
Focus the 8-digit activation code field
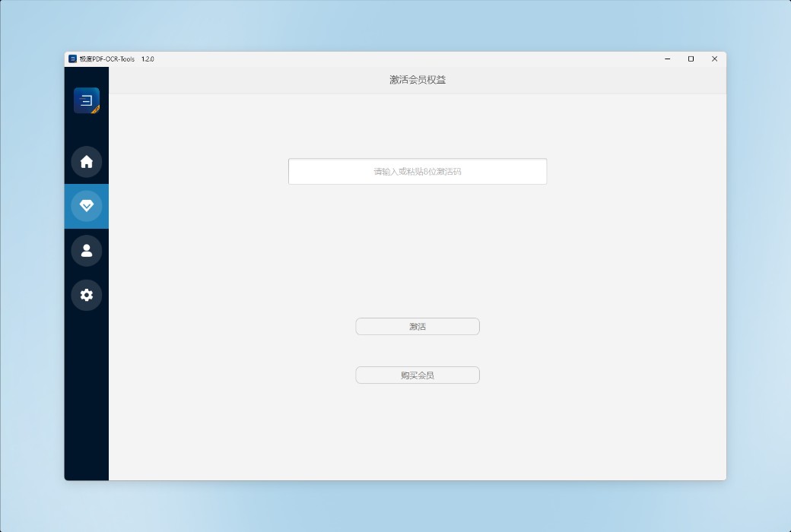coord(418,172)
